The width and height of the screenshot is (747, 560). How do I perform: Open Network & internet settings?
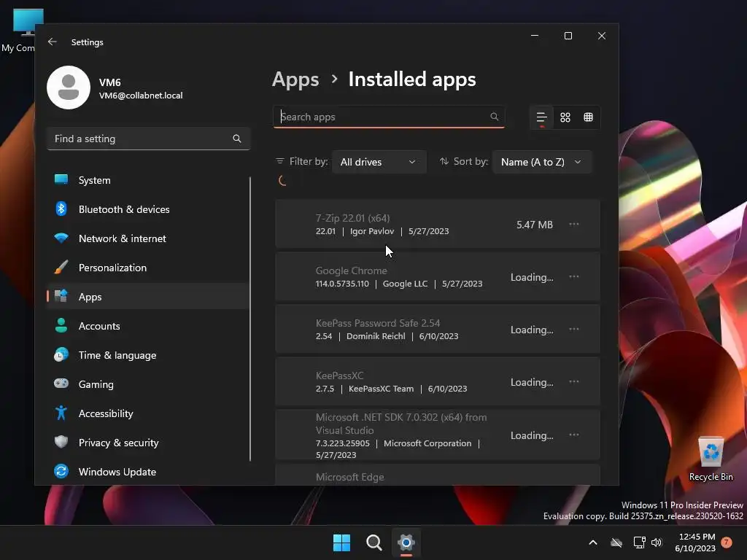click(147, 238)
